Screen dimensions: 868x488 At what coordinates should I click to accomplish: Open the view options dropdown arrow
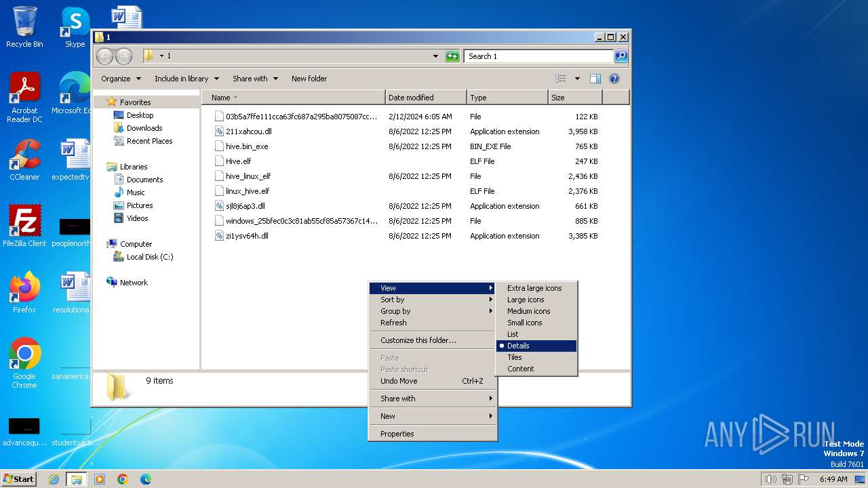point(577,79)
